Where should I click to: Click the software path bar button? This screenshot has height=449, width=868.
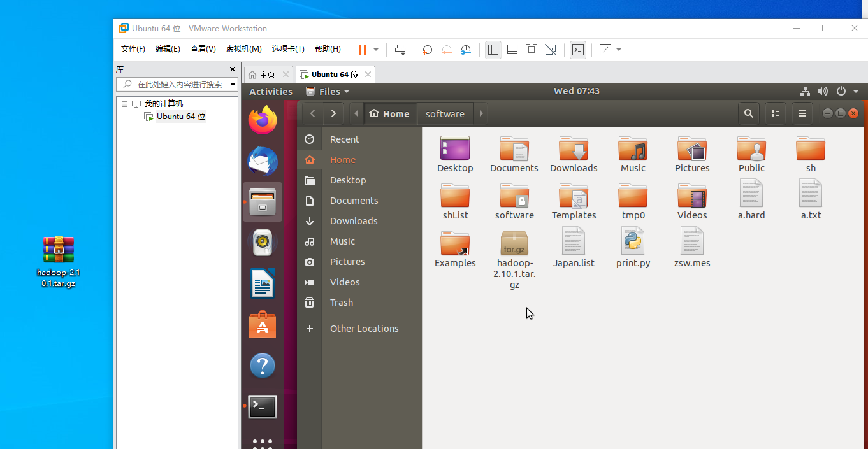coord(445,114)
